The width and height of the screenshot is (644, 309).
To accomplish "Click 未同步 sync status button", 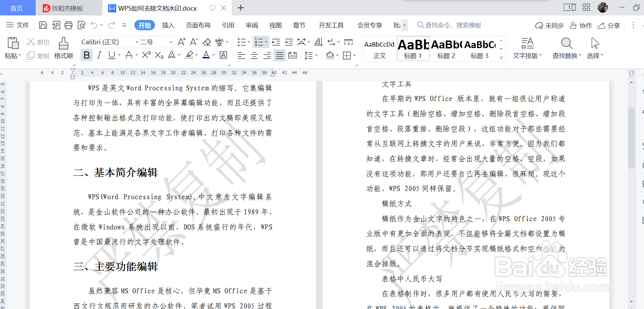I will coord(549,25).
